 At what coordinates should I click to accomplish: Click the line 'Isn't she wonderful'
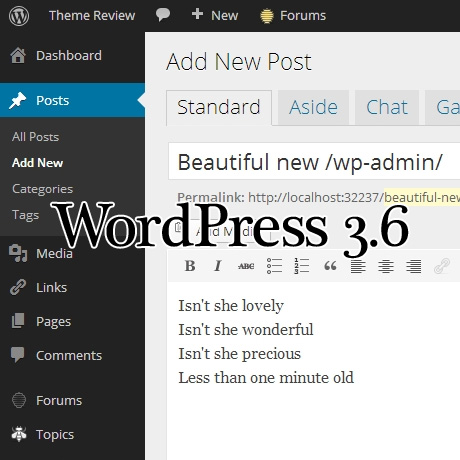pos(246,330)
